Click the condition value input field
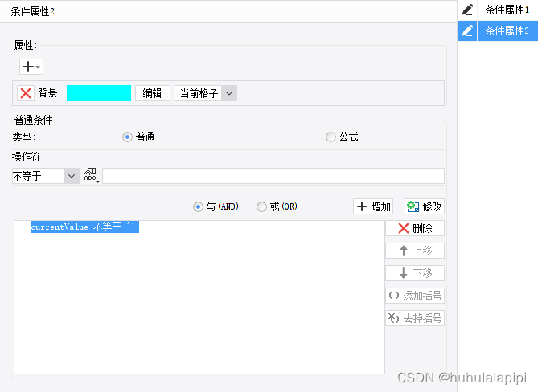The width and height of the screenshot is (538, 392). 273,176
